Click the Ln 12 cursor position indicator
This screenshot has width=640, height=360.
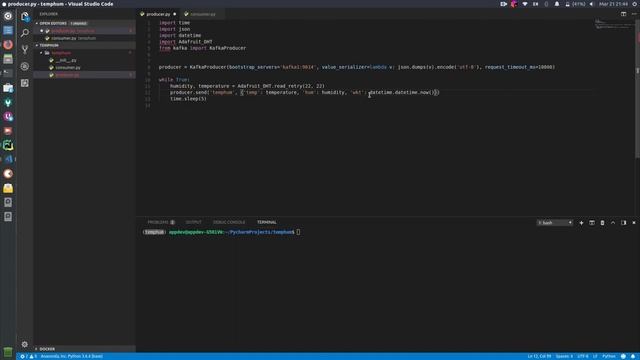point(539,356)
